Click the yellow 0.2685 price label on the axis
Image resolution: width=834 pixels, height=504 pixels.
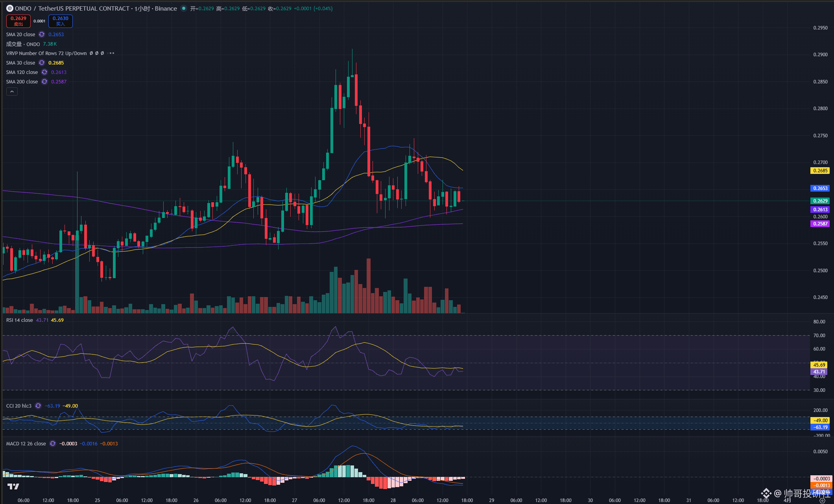coord(820,171)
